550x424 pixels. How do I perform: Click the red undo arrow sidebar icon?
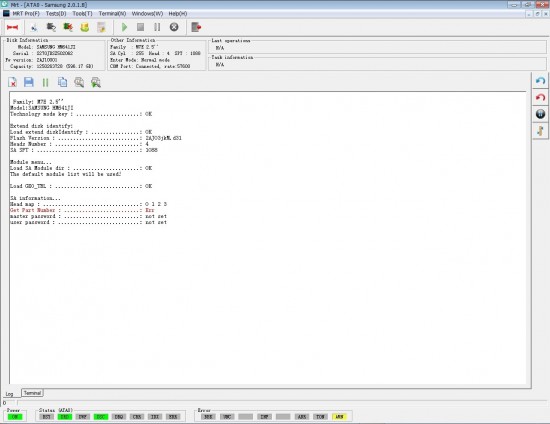(541, 97)
